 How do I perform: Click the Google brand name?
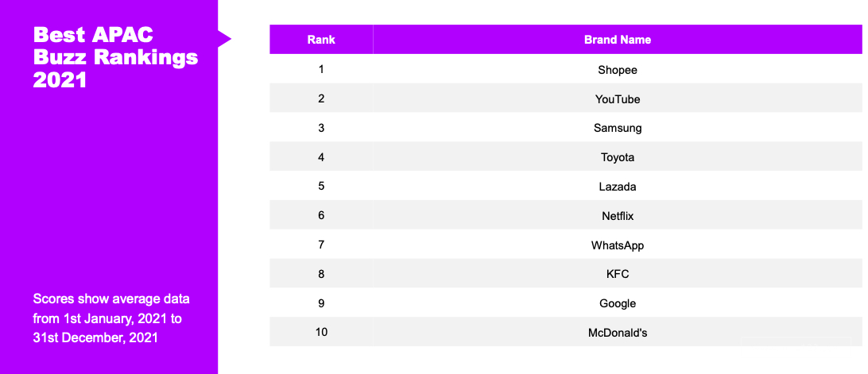click(617, 303)
